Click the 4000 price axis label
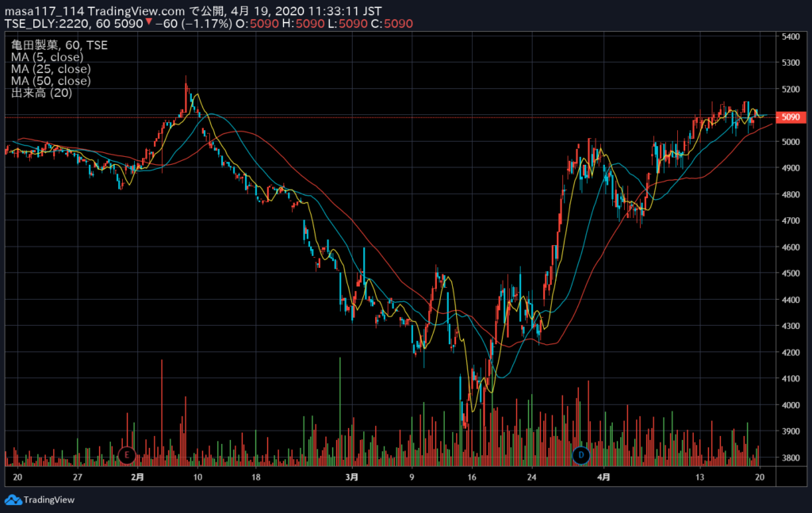Screen dimensions: 812x513 (x=791, y=405)
